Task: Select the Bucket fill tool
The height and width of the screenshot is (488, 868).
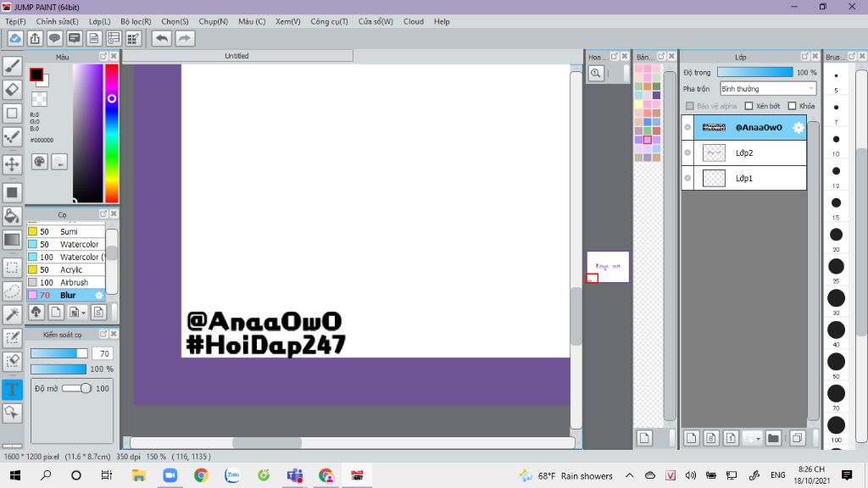Action: click(12, 216)
